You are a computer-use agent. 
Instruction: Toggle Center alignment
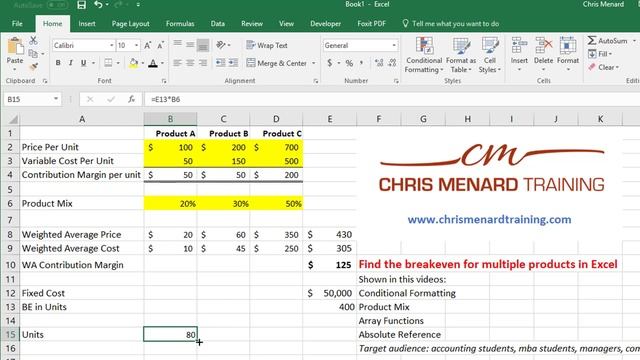click(190, 63)
